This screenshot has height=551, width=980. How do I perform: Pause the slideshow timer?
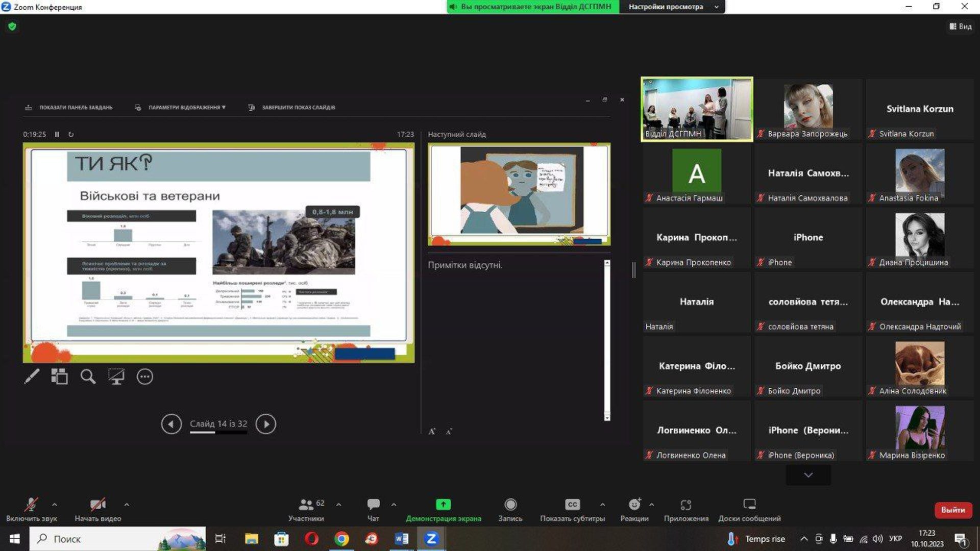[57, 135]
